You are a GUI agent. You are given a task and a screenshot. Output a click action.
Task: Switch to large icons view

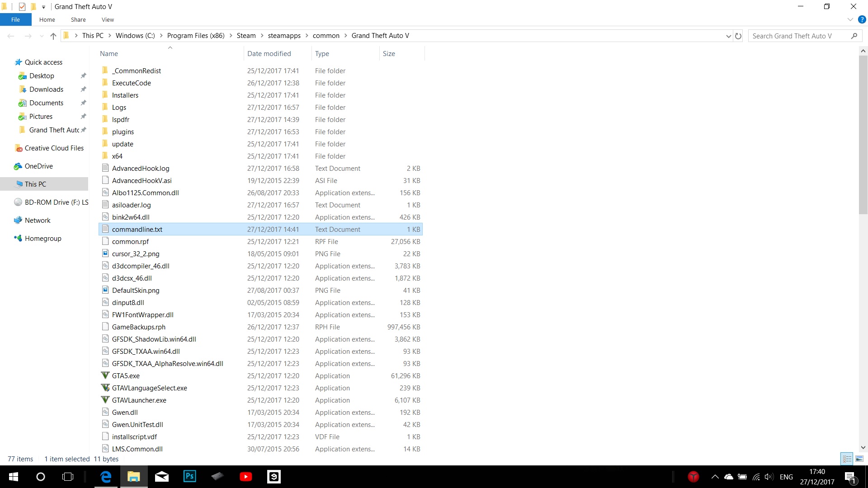(x=859, y=459)
